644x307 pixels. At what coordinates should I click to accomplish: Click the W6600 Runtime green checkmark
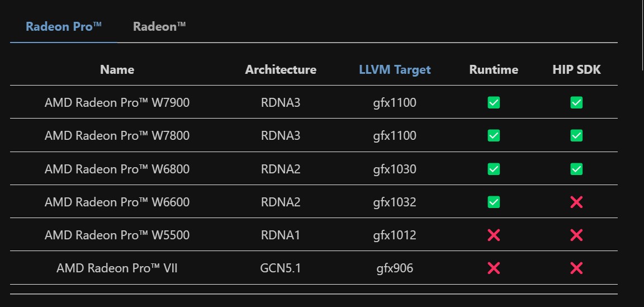(494, 202)
